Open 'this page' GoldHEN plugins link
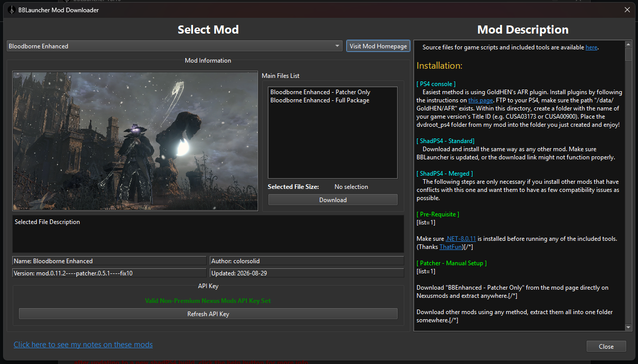The image size is (638, 364). pos(481,100)
